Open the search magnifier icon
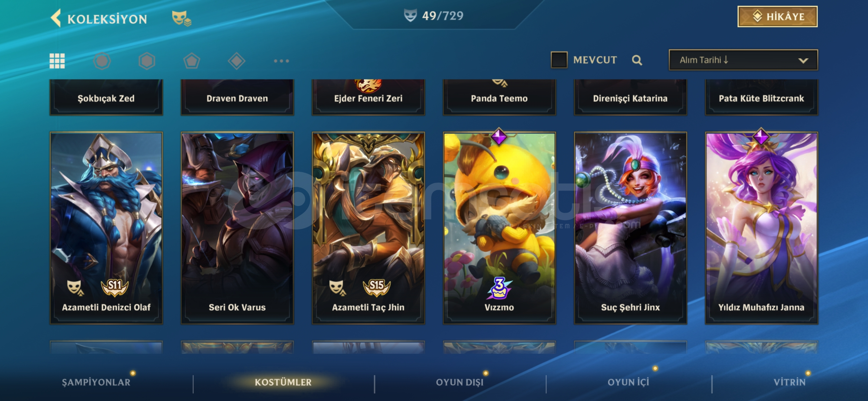 tap(637, 60)
